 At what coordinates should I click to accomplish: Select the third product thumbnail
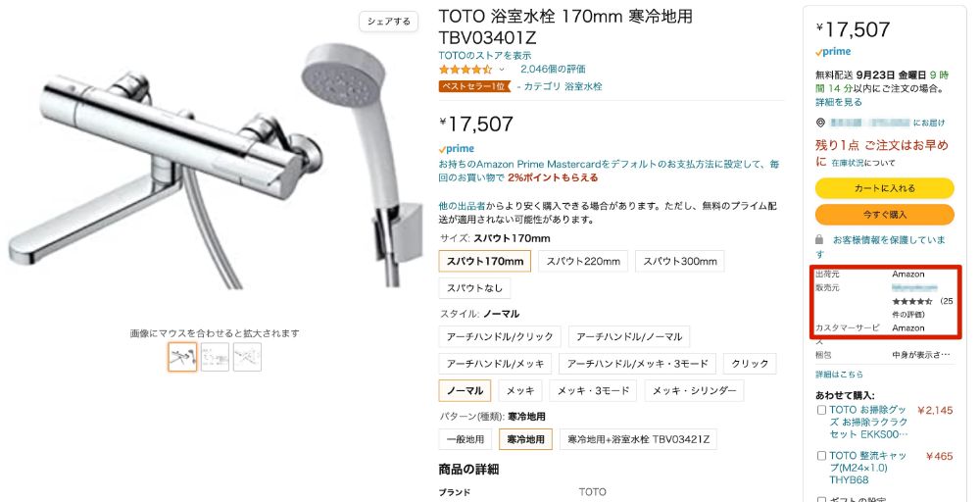point(248,357)
